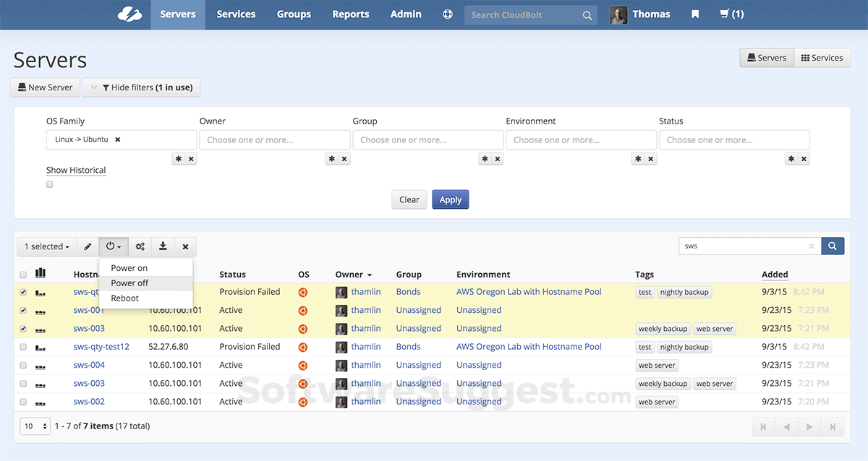The width and height of the screenshot is (868, 461).
Task: Enable the Show Historical checkbox
Action: (x=50, y=185)
